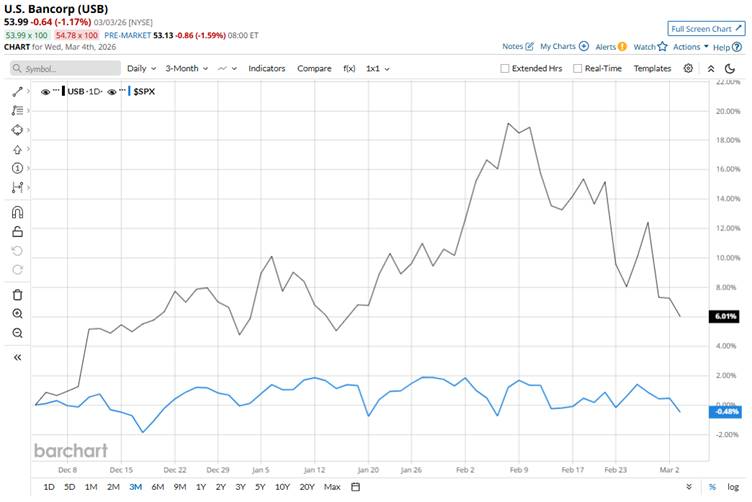Viewport: 752px width, 502px height.
Task: Collapse the drawing toolbar with double chevron
Action: 17,357
